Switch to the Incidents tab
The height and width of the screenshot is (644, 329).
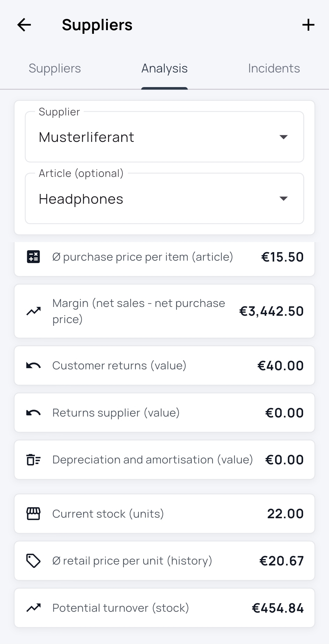274,69
